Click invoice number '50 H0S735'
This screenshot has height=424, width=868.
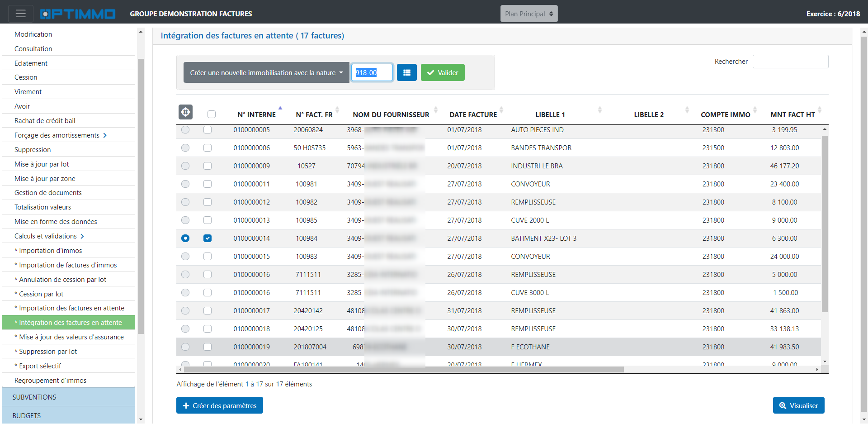point(310,148)
